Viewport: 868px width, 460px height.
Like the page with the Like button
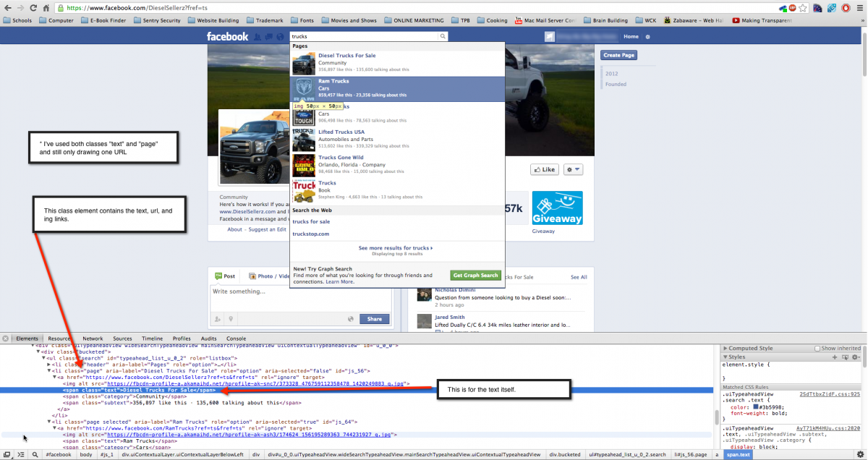tap(545, 169)
